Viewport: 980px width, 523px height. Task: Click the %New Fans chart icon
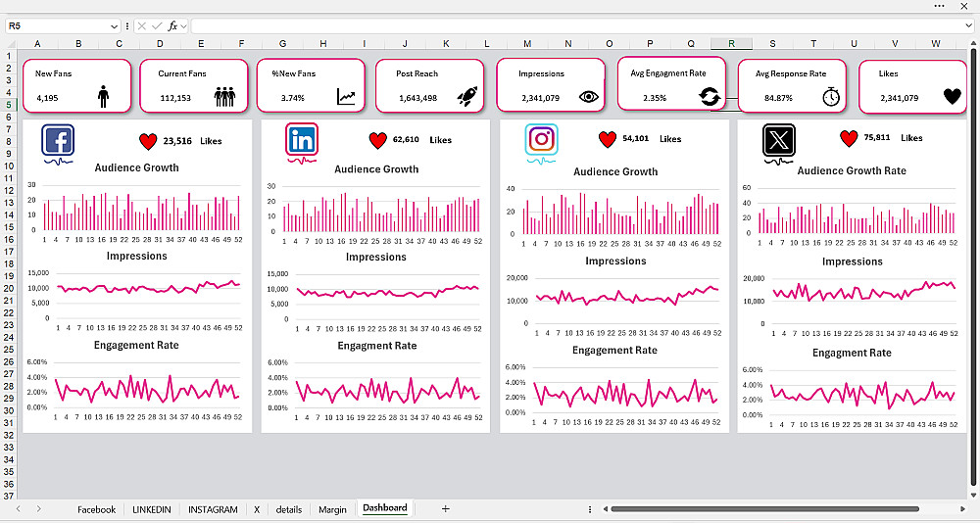[x=346, y=97]
